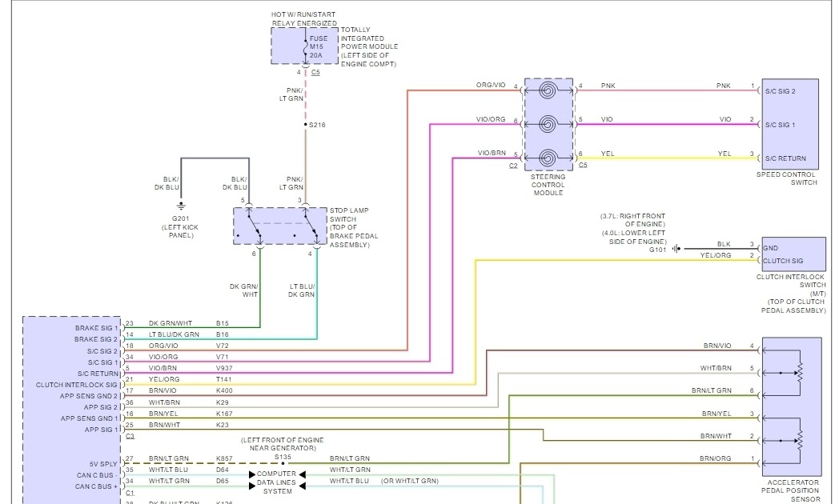Select circuit code K400
Image resolution: width=839 pixels, height=504 pixels.
click(x=224, y=390)
